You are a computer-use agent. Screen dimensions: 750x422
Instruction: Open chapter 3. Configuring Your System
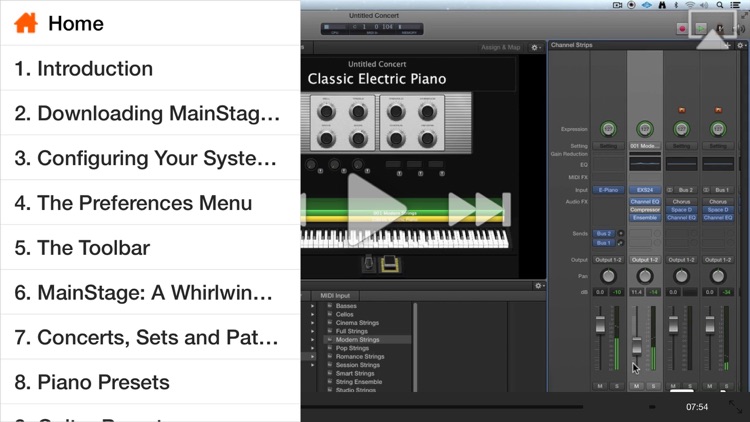coord(150,158)
